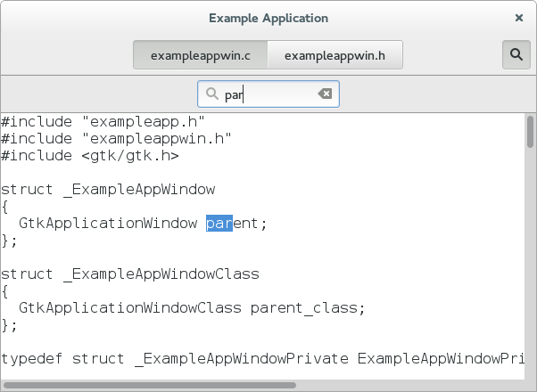Place cursor on #include "exampleapp.h" line
537x392 pixels.
(103, 121)
